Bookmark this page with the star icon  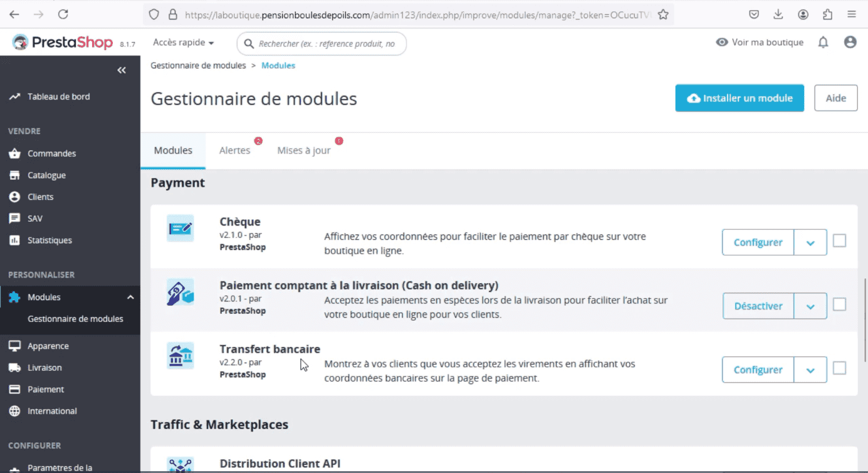tap(663, 14)
